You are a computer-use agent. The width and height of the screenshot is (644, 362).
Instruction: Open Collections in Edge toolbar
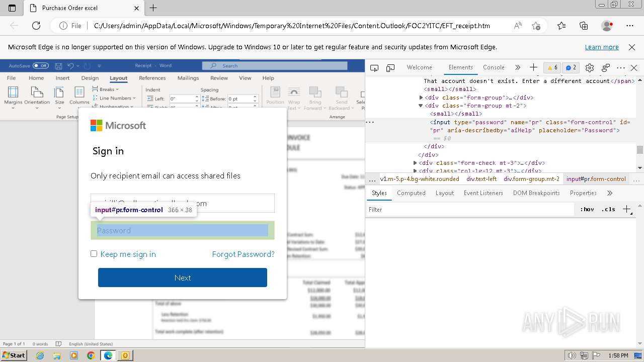(x=584, y=26)
